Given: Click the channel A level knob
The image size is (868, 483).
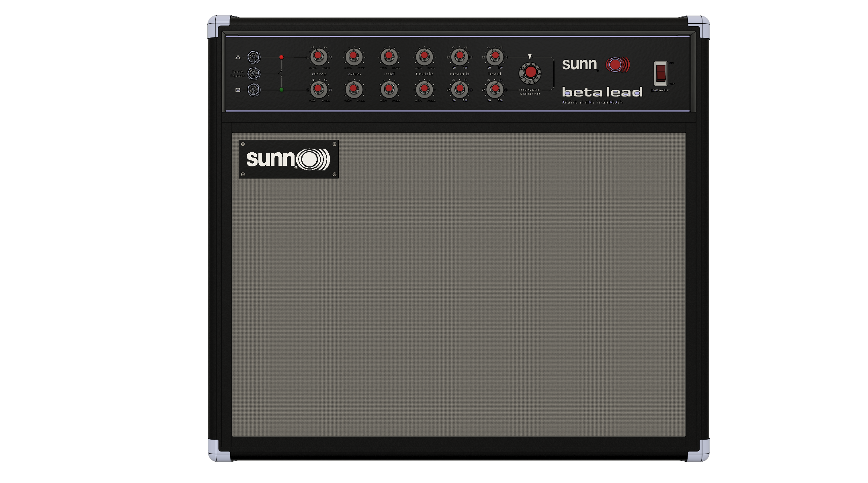Looking at the screenshot, I should (495, 57).
